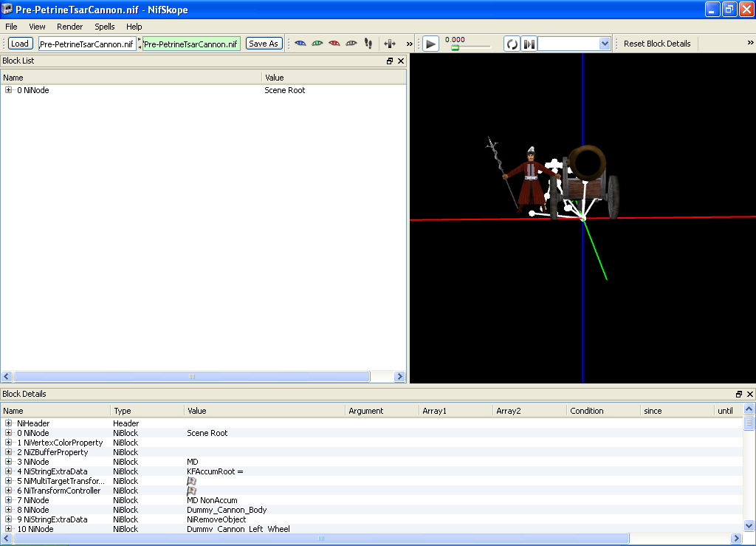Expand NiHeader row in Block Details
Image resolution: width=756 pixels, height=546 pixels.
point(9,423)
